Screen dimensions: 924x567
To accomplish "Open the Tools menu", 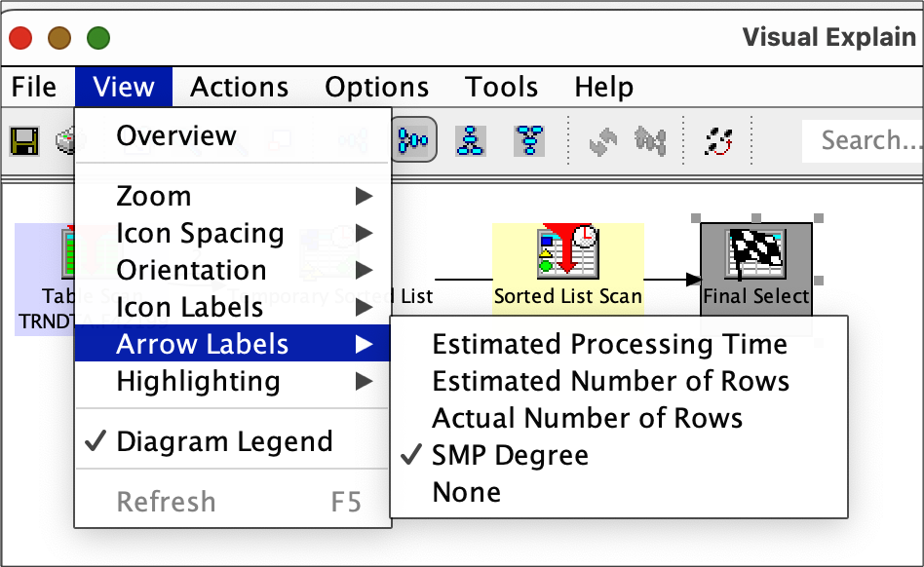I will tap(501, 87).
